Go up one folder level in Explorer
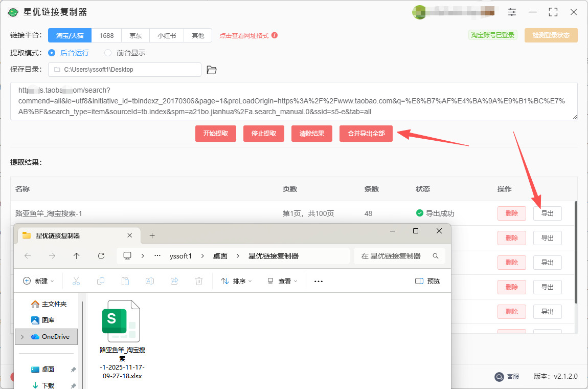588x389 pixels. point(77,256)
